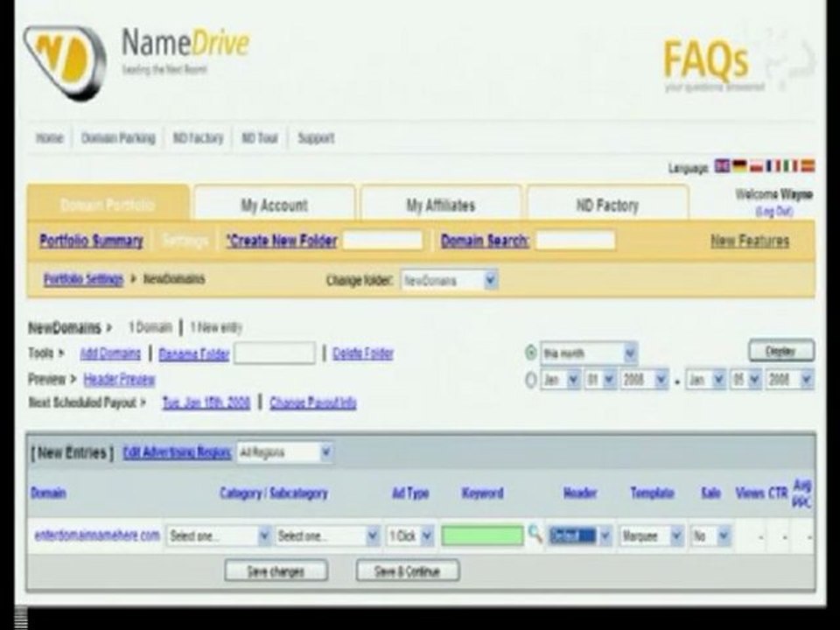Open the start month dropdown

click(x=560, y=380)
